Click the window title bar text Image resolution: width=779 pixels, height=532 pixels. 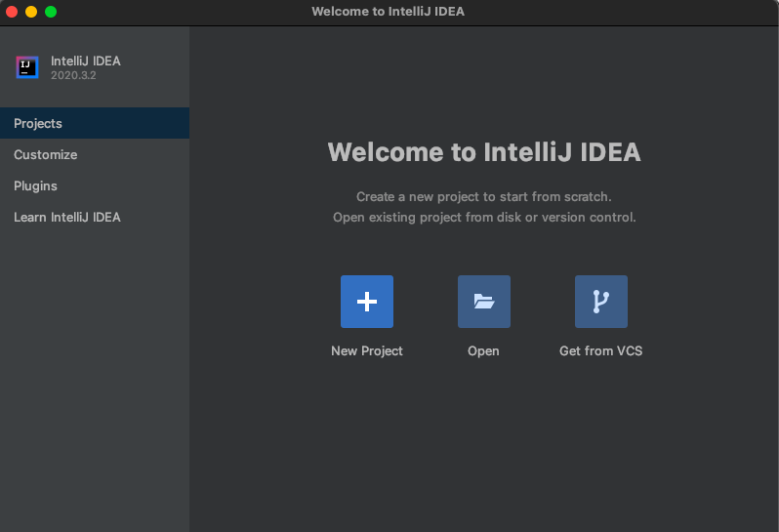click(x=388, y=12)
